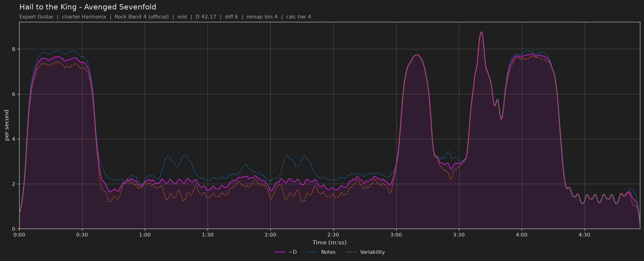The height and width of the screenshot is (261, 644).
Task: Click the y-axis tick label '0'
Action: (x=14, y=229)
